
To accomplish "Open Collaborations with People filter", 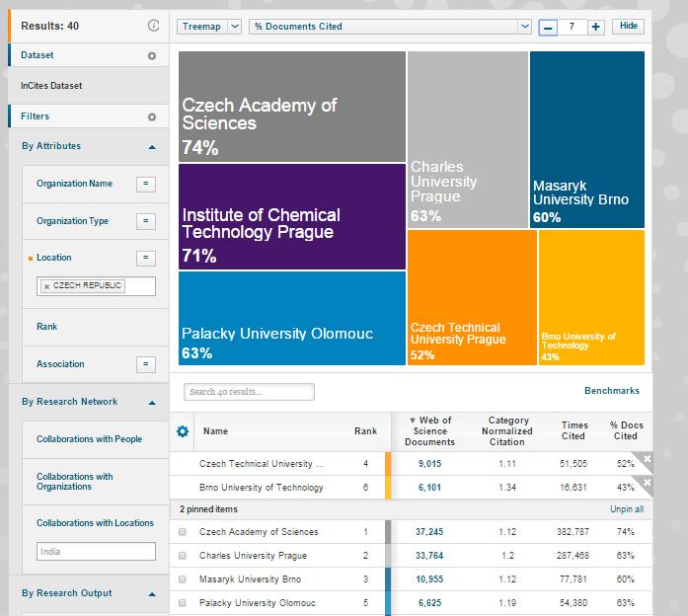I will pos(89,439).
